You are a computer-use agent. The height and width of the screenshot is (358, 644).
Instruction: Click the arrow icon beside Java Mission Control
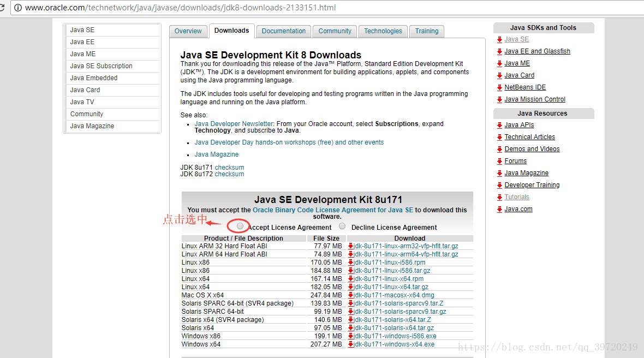click(x=499, y=100)
